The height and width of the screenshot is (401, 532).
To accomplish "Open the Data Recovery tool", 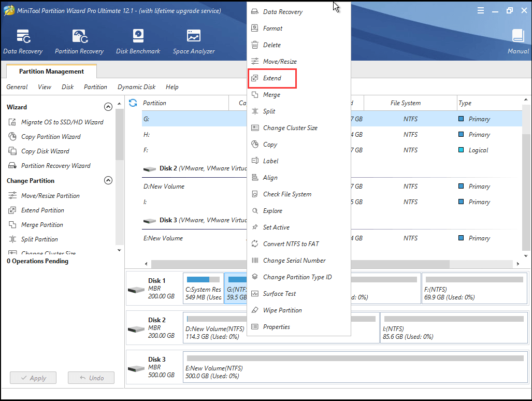I will [x=23, y=41].
